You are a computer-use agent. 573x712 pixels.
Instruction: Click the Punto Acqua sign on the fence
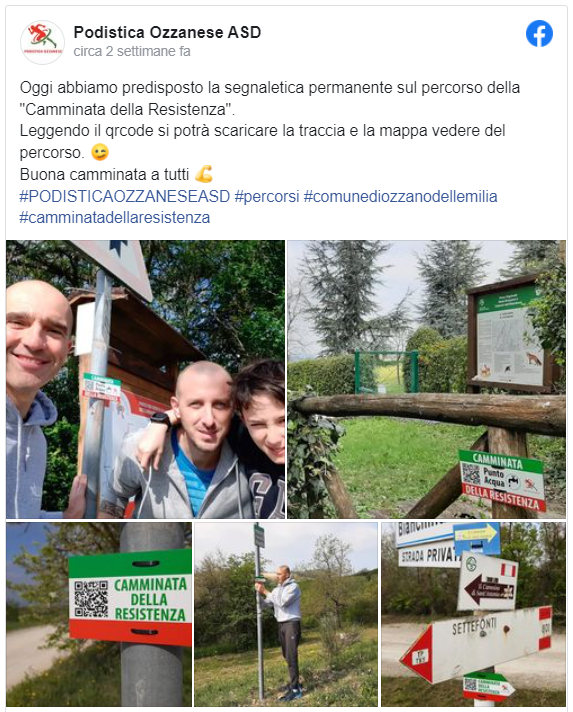[502, 480]
